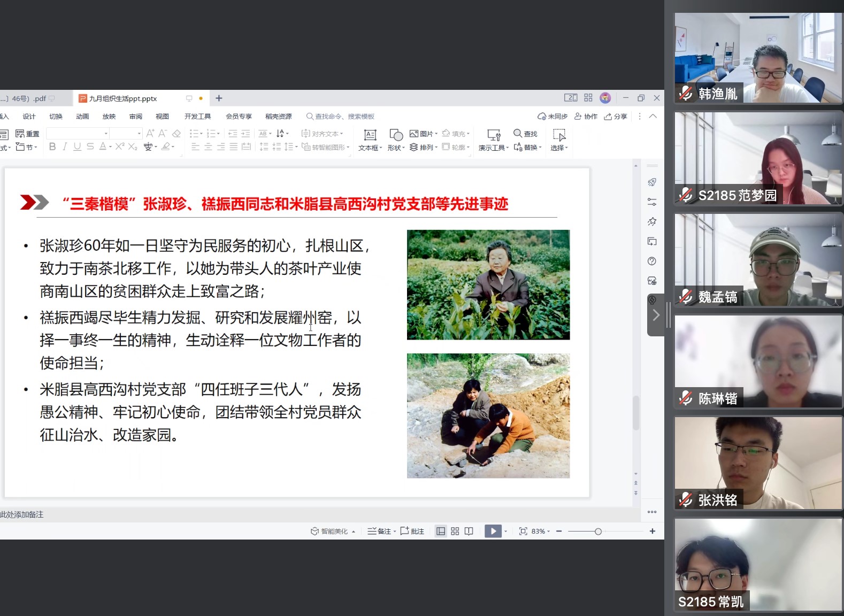
Task: Switch to slide sorter grid view
Action: coord(455,531)
